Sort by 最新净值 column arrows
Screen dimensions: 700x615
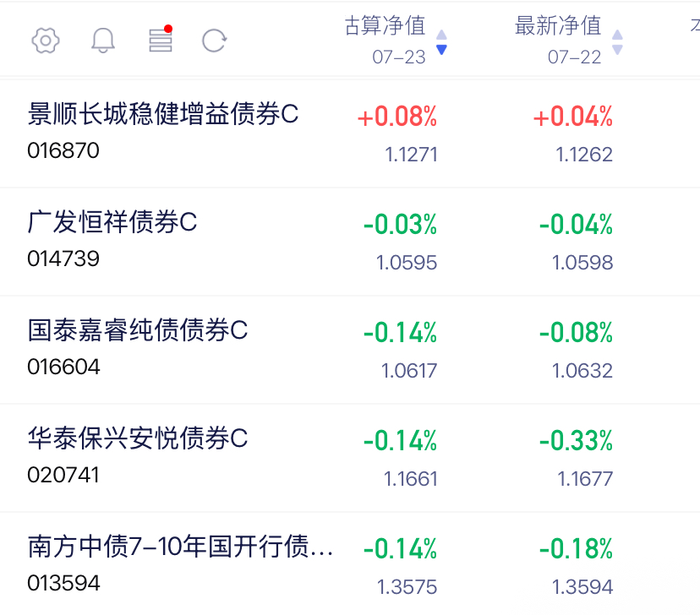[617, 42]
